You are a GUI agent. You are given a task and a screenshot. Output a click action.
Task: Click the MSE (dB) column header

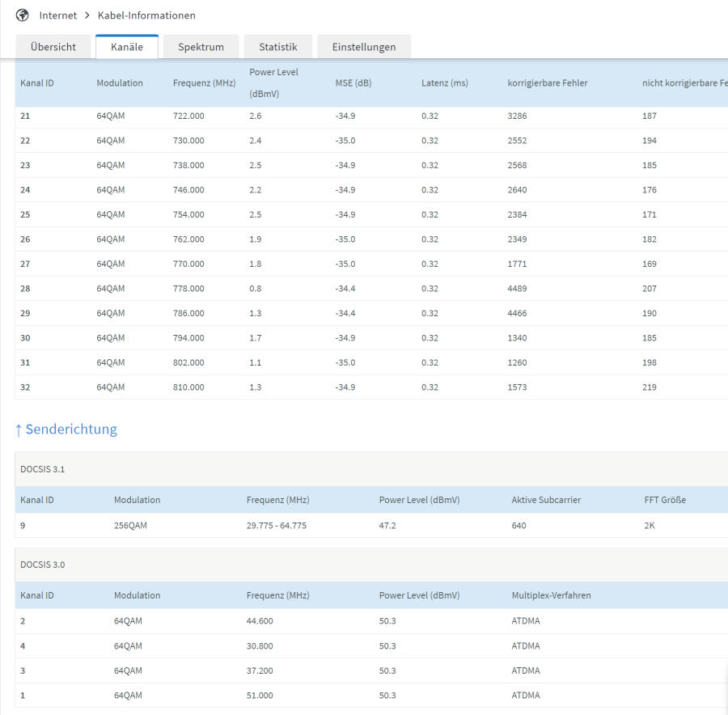[353, 83]
